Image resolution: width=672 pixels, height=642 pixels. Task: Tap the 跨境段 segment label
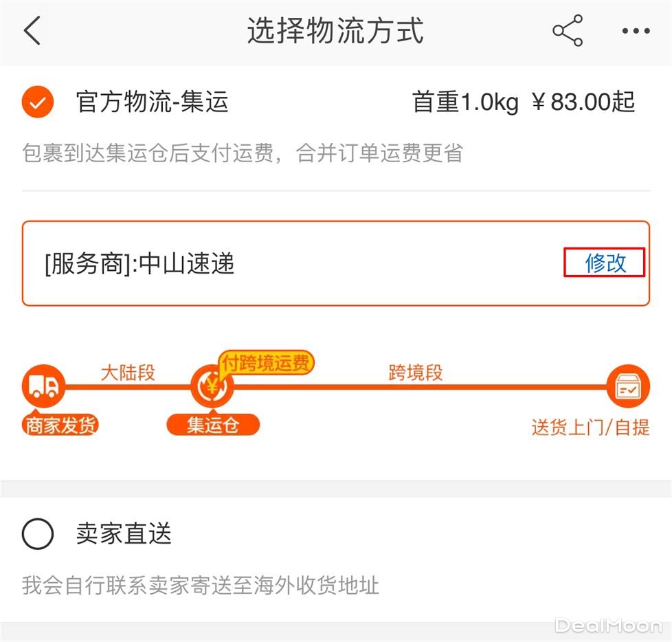coord(415,373)
